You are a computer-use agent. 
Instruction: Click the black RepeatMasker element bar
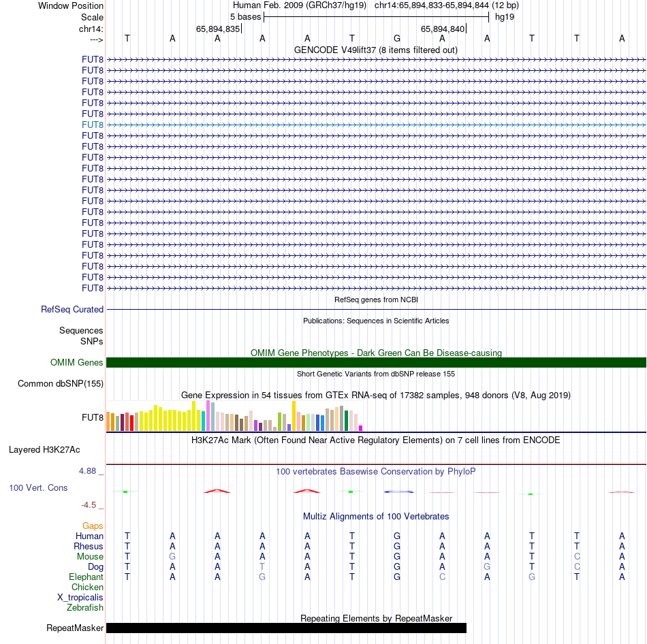click(x=286, y=628)
